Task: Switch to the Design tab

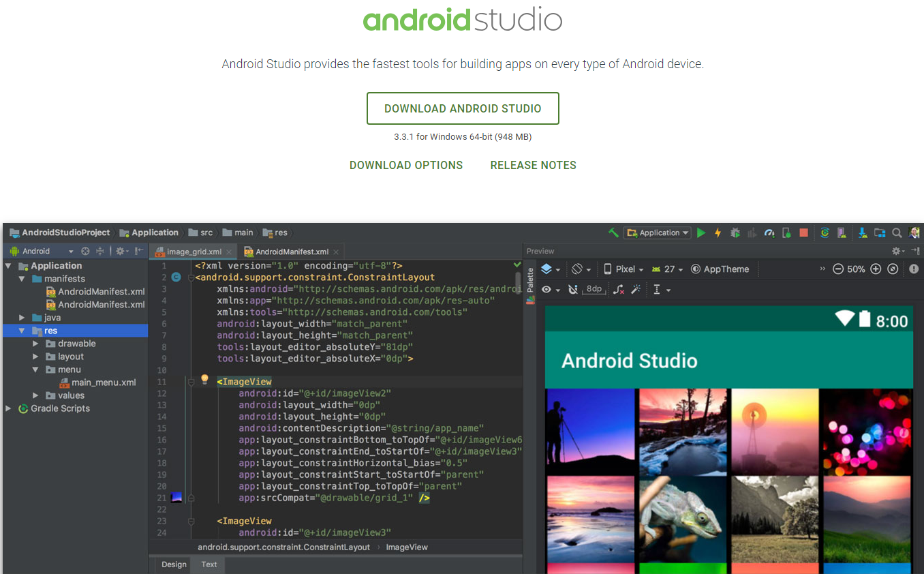Action: point(174,564)
